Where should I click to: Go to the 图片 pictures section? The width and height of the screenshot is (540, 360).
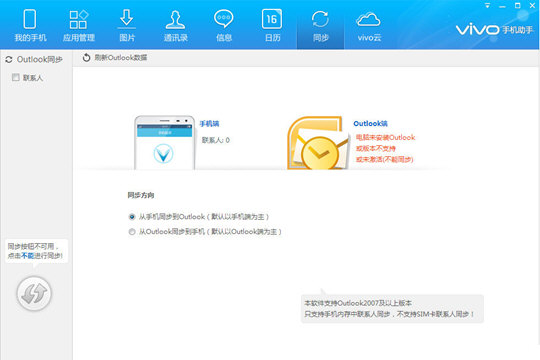[x=127, y=26]
